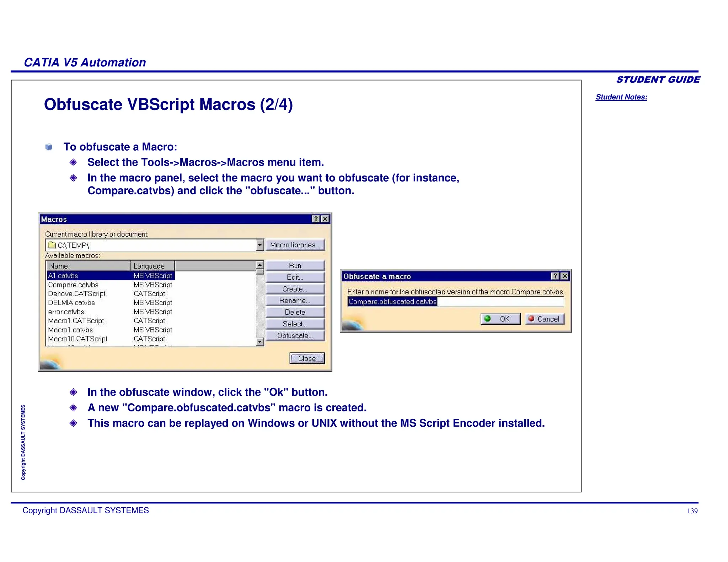Select Dehove.CATScript in the macro list

click(77, 294)
